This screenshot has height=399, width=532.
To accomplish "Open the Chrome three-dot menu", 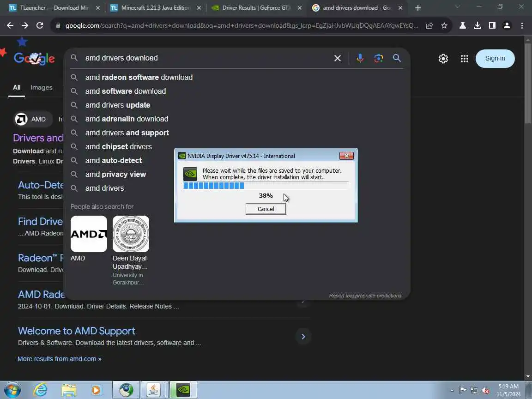I will [522, 25].
